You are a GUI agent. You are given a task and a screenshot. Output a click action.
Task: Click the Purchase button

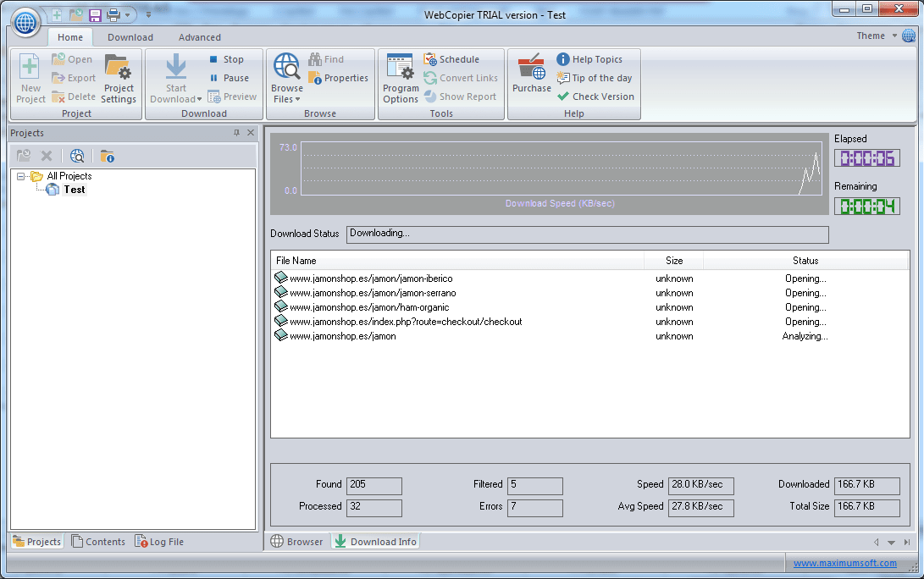[x=532, y=74]
